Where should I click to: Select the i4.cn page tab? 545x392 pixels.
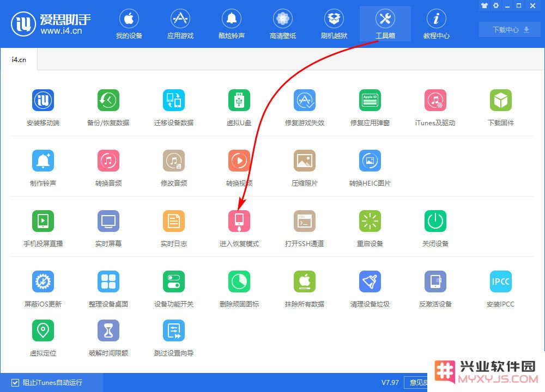19,60
